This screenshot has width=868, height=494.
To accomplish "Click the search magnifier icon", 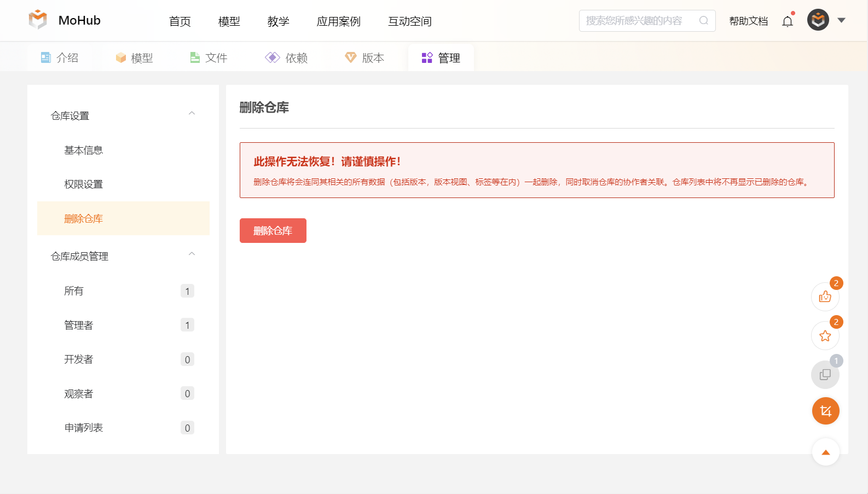I will click(x=704, y=21).
